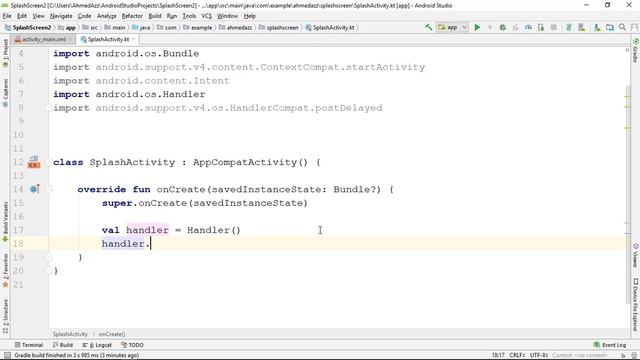The height and width of the screenshot is (360, 640).
Task: Click the Apply Changes lightning icon
Action: coord(490,27)
